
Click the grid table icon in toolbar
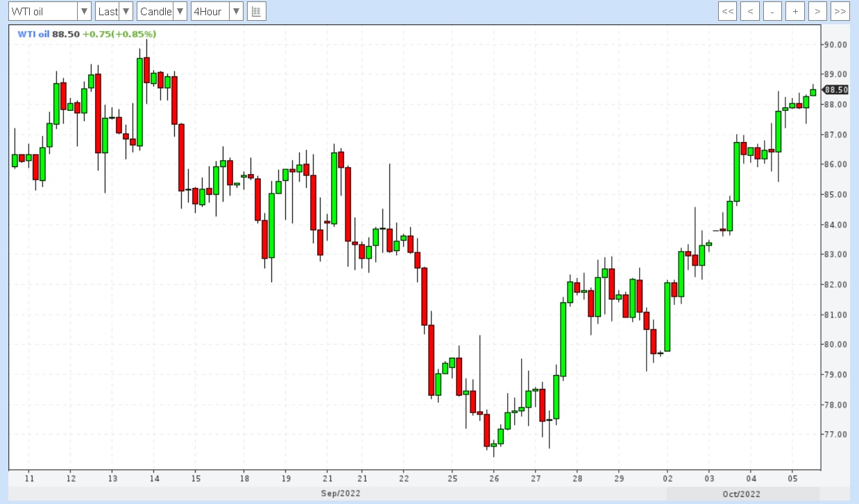[x=257, y=11]
